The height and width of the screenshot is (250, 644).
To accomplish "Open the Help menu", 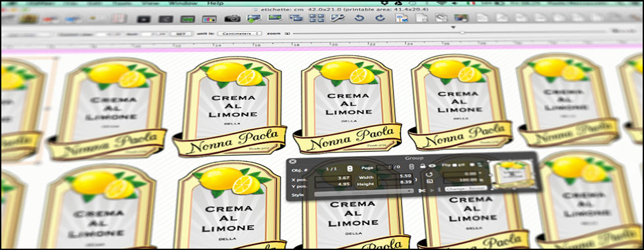I will tap(216, 3).
